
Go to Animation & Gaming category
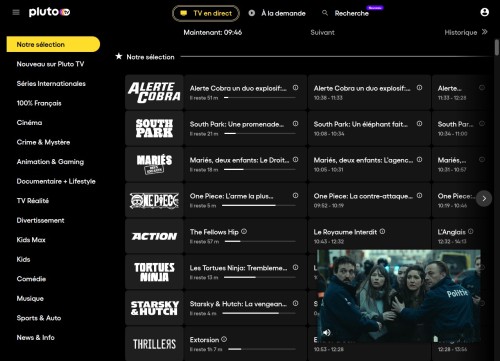[50, 162]
